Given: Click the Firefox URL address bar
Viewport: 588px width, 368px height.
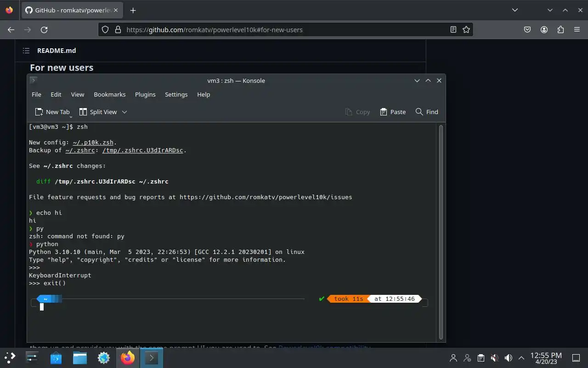Looking at the screenshot, I should (286, 29).
